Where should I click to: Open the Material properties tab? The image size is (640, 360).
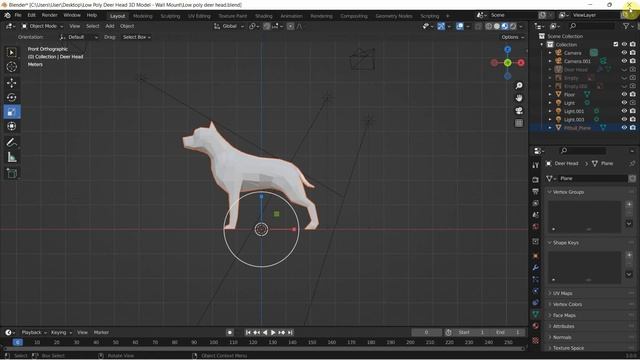coord(536,326)
